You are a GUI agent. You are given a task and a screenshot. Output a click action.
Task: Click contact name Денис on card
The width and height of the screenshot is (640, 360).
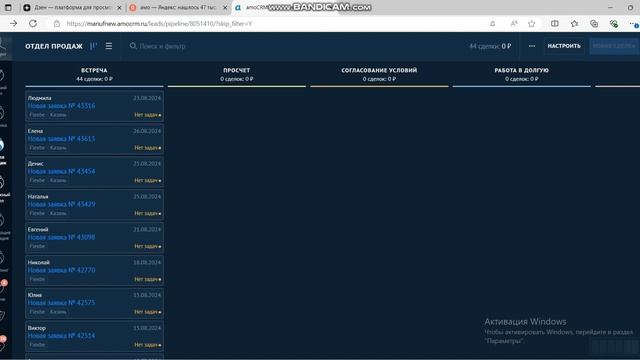36,164
